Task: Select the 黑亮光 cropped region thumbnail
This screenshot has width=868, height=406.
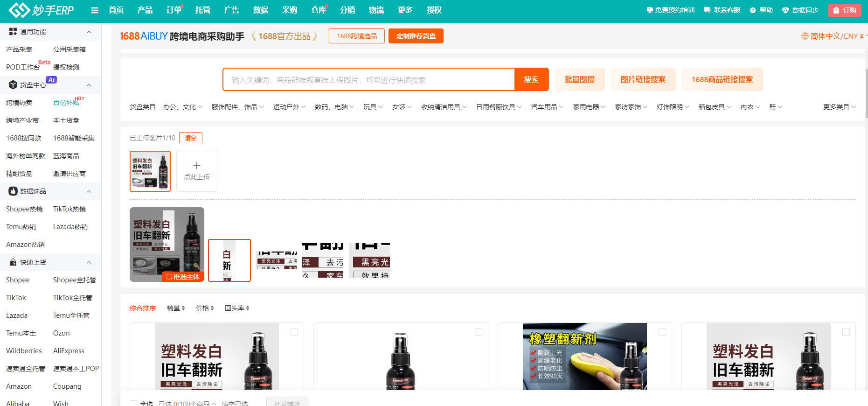Action: click(x=369, y=260)
